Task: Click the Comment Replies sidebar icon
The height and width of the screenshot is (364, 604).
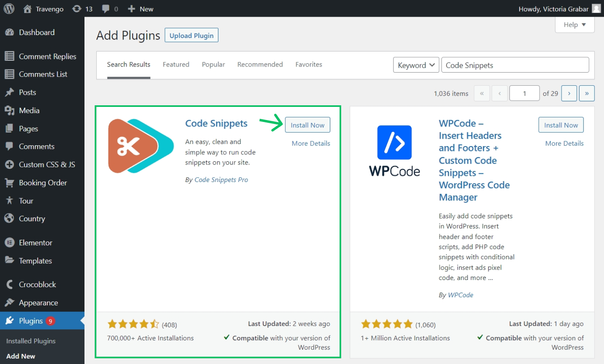Action: 9,56
